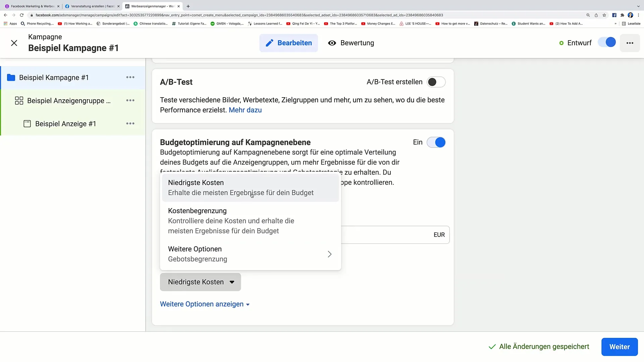Screen dimensions: 644x362
Task: Click the pencil Bearbeiten button
Action: coord(288,43)
